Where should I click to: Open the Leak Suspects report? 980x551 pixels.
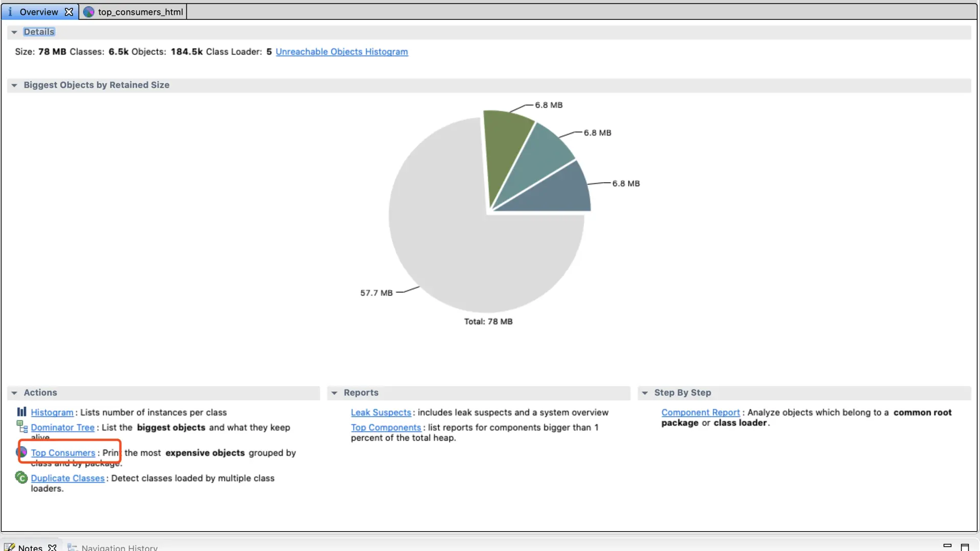tap(381, 412)
